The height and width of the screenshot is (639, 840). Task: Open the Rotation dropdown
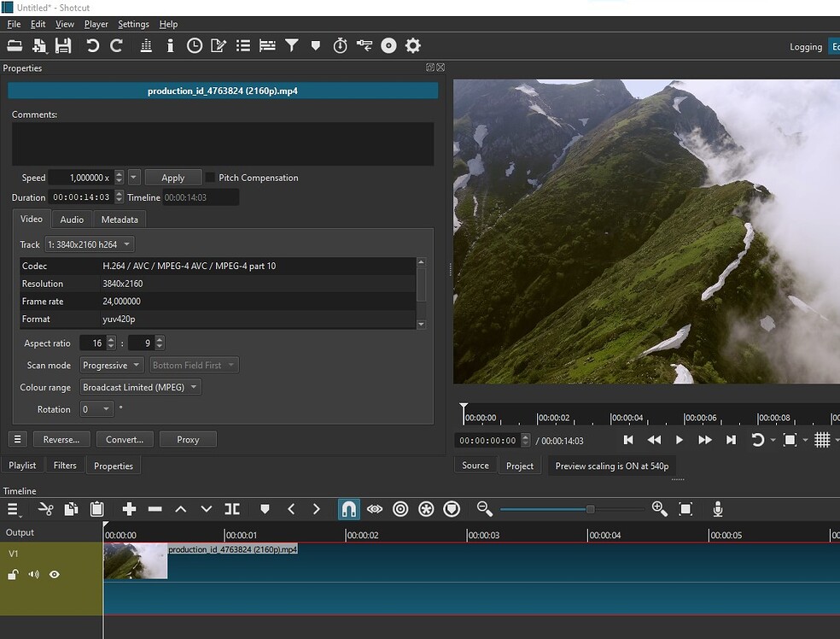coord(96,409)
